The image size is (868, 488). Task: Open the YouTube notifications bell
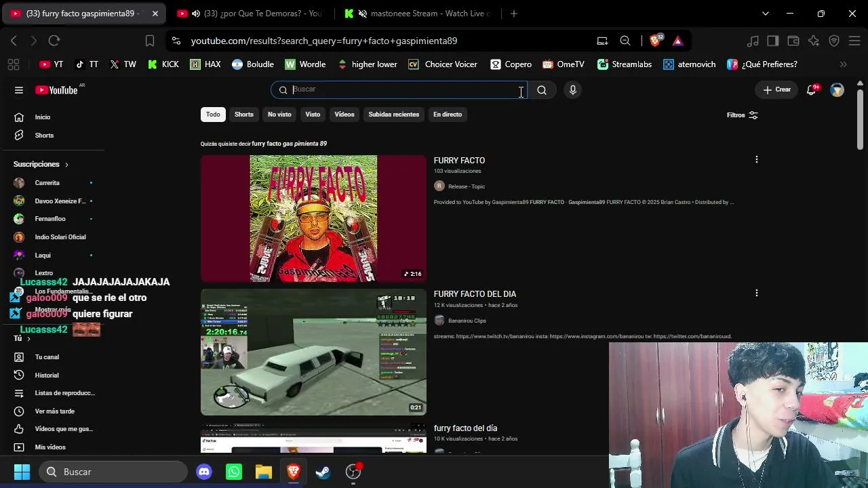[811, 90]
